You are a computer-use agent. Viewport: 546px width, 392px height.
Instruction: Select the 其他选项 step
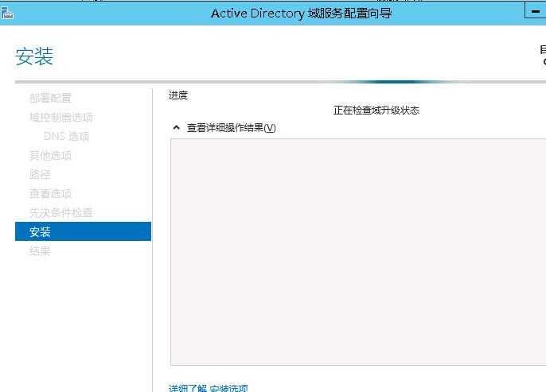pos(50,156)
